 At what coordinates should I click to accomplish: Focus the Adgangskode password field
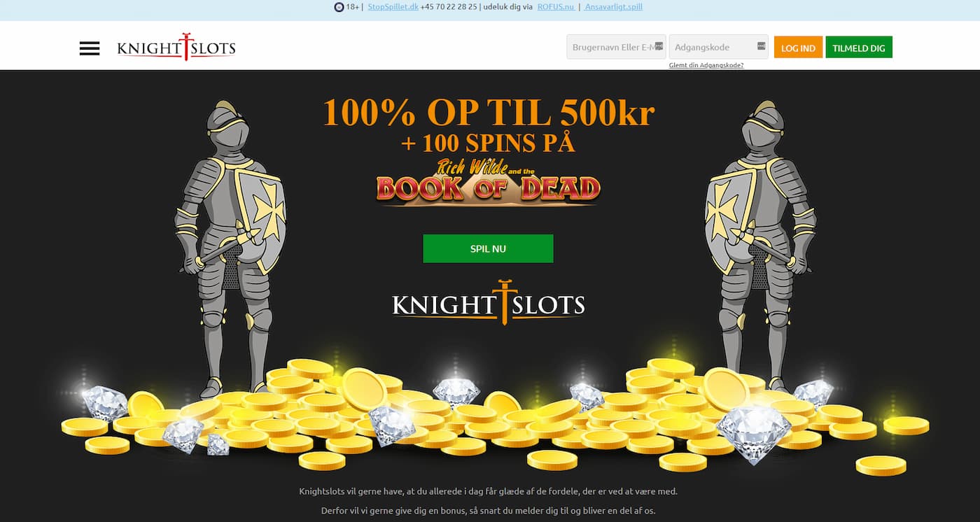click(719, 47)
